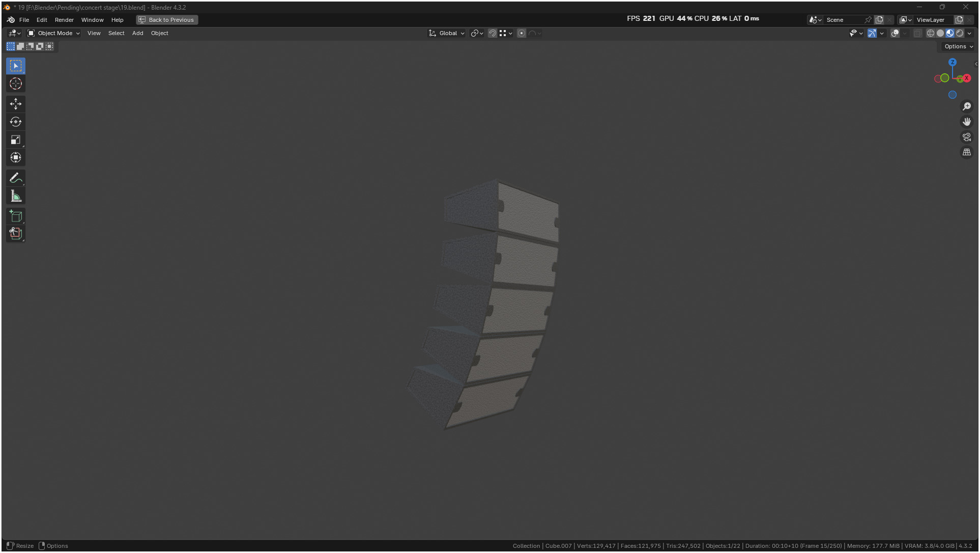
Task: Pick the Annotate pencil tool
Action: 16,178
